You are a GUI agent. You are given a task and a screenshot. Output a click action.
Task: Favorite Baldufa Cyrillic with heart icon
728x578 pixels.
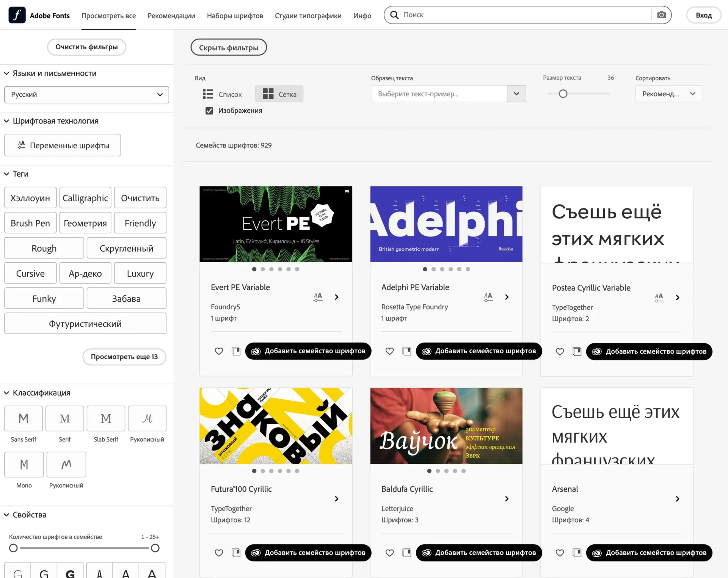[x=389, y=553]
